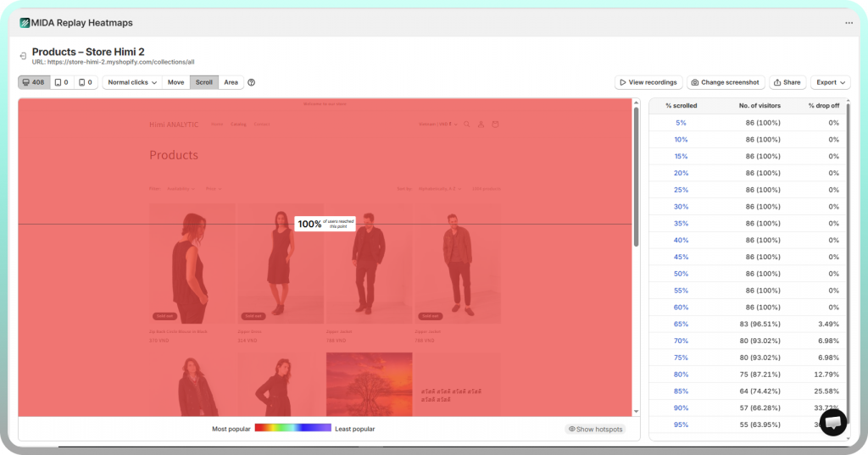The image size is (868, 455).
Task: Toggle Show hotspots on the heatmap
Action: [595, 429]
